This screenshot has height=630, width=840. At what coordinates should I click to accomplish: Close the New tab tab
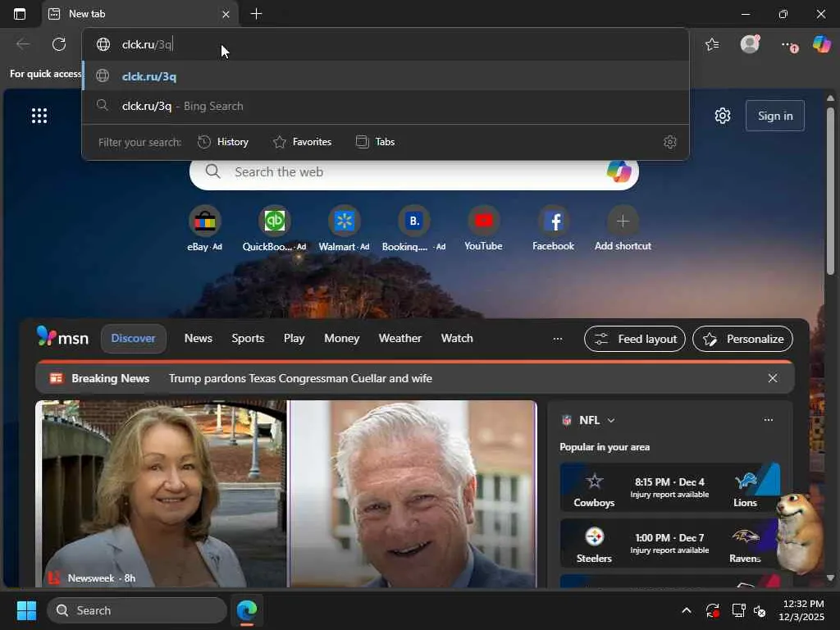tap(226, 15)
